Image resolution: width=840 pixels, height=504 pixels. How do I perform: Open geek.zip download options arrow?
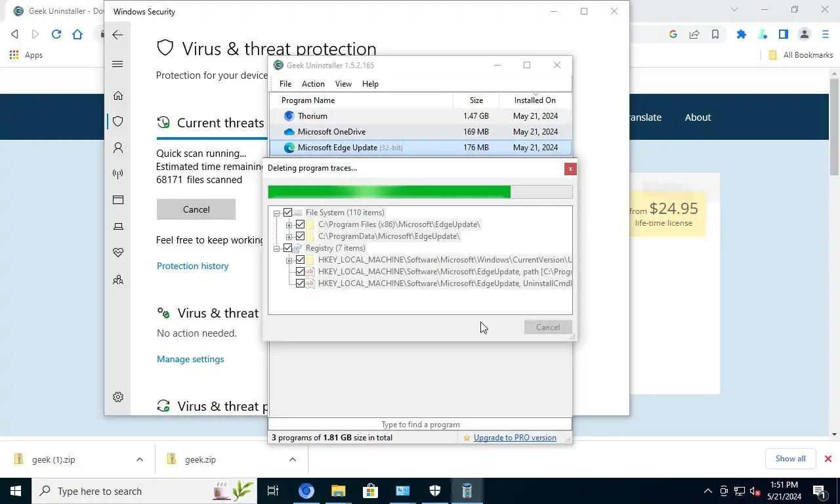293,459
